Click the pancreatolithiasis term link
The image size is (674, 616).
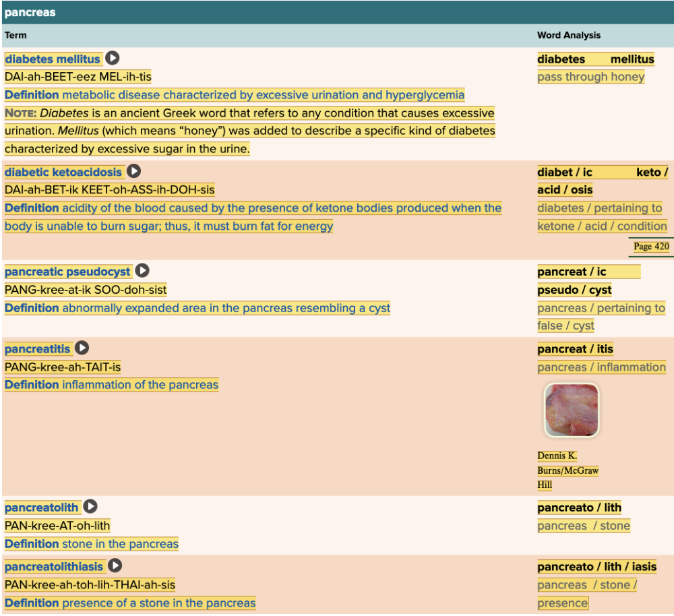tap(54, 567)
